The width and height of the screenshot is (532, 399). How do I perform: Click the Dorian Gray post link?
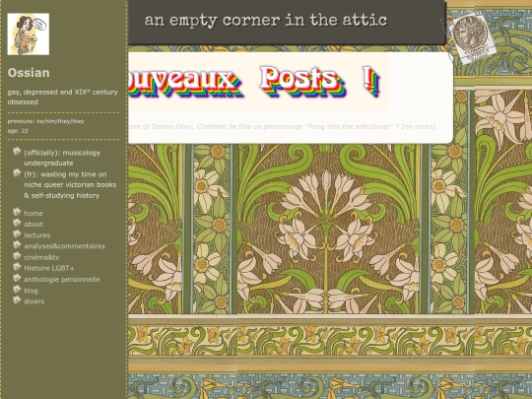(x=282, y=126)
